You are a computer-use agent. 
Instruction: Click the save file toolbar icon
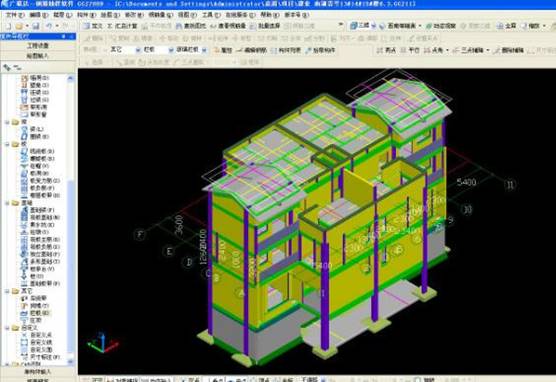click(x=35, y=26)
